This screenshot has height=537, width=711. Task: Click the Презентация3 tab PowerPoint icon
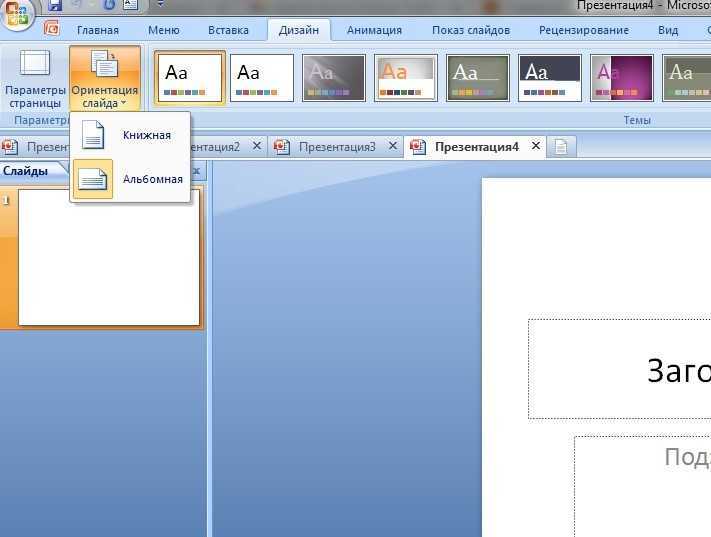click(x=282, y=147)
